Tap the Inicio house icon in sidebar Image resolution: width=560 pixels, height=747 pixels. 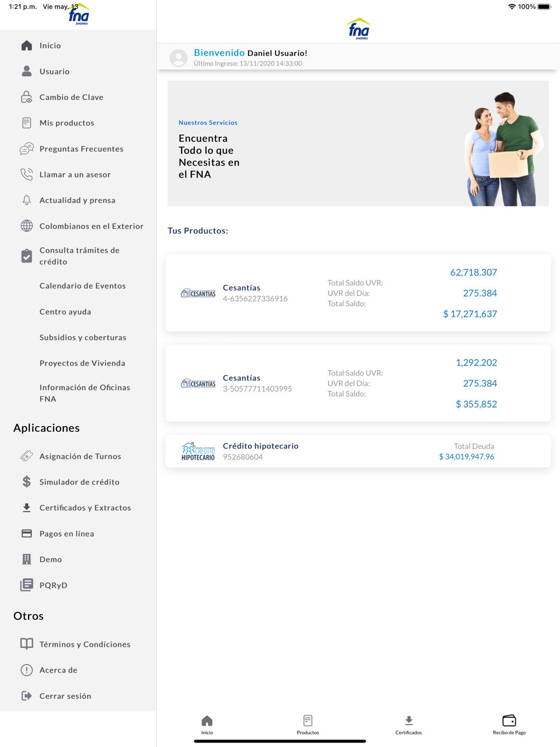(x=26, y=45)
